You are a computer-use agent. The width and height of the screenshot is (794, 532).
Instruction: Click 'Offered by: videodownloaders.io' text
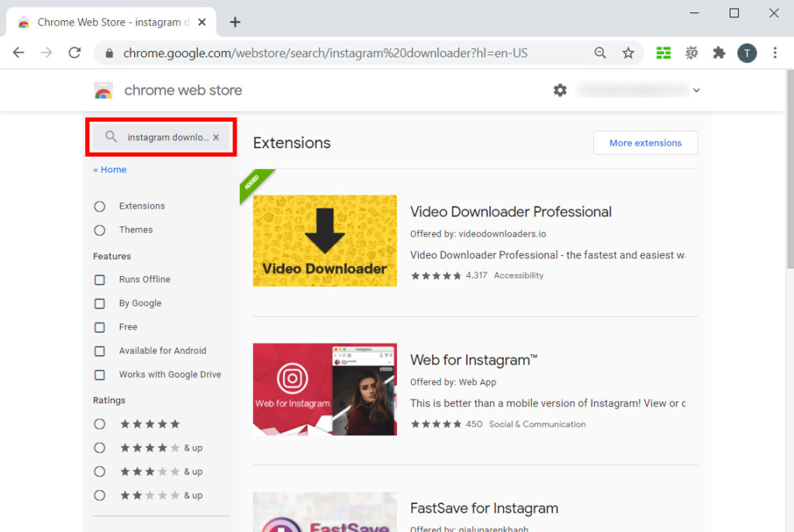pos(478,234)
